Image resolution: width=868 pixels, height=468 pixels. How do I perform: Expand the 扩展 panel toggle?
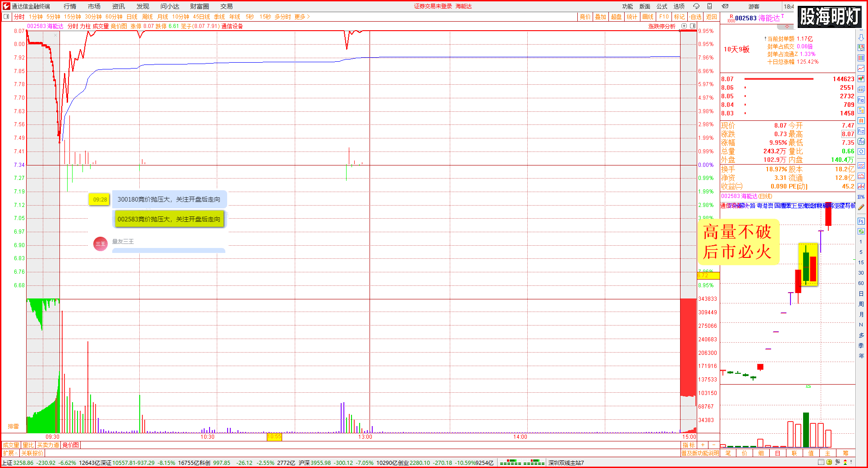(x=10, y=453)
